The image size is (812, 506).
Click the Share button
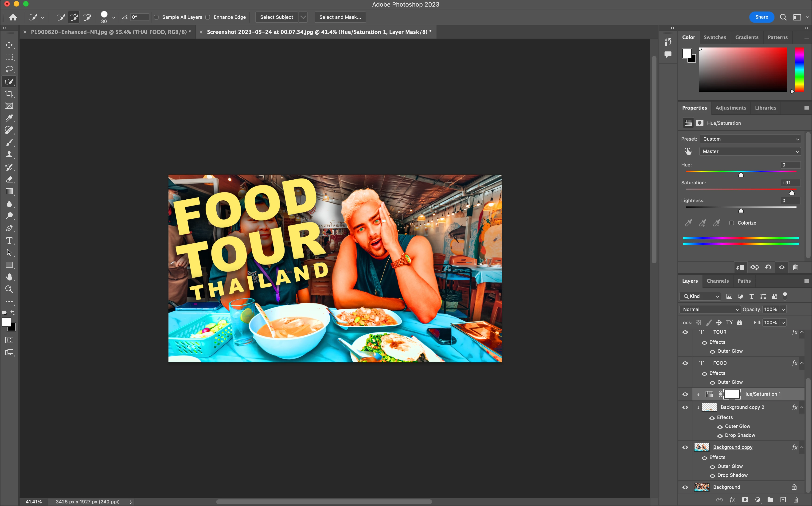coord(761,17)
